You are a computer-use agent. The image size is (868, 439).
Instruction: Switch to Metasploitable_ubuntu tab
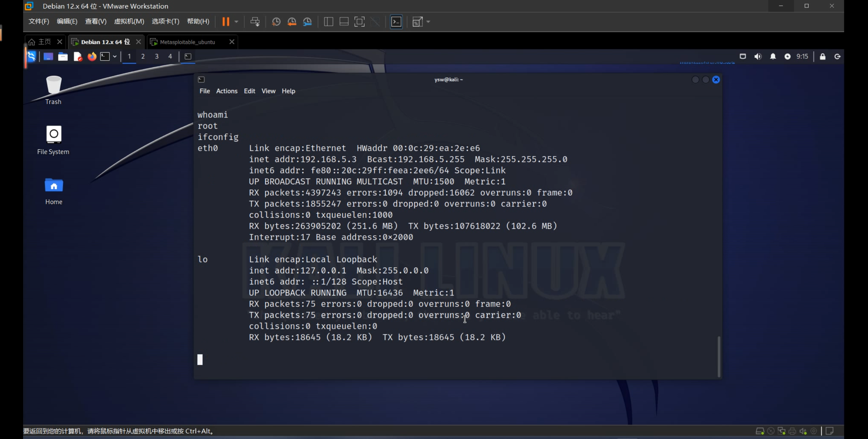[187, 42]
